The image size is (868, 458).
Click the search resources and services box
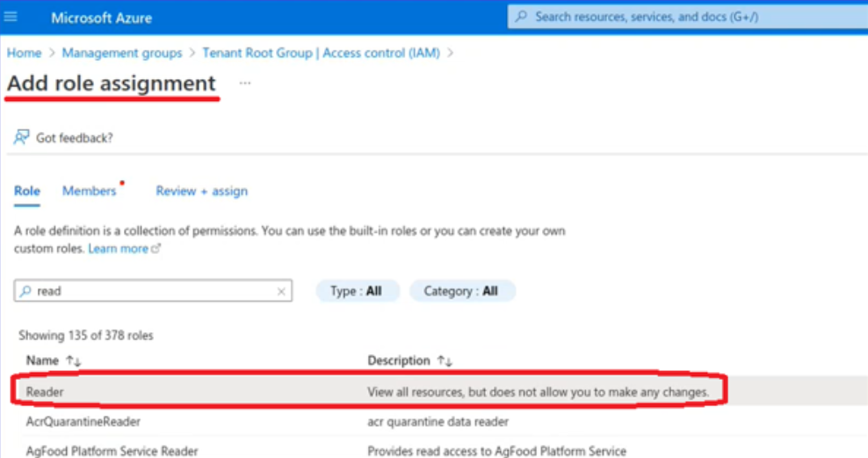685,17
